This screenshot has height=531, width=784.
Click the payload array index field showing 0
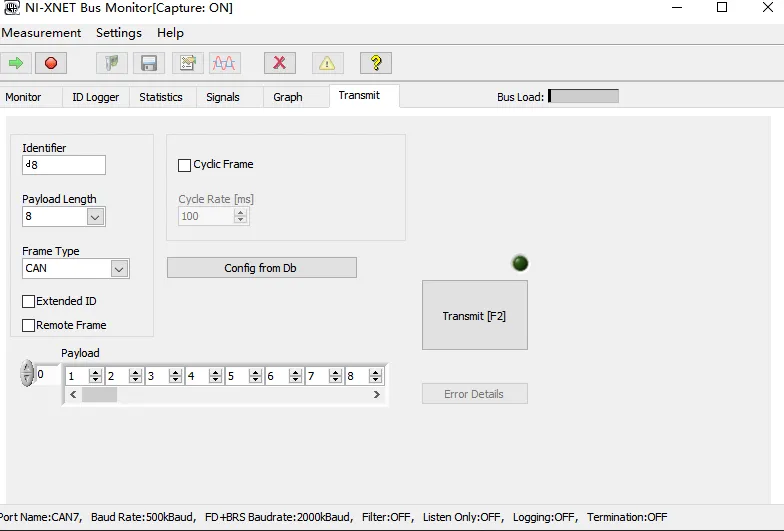47,374
